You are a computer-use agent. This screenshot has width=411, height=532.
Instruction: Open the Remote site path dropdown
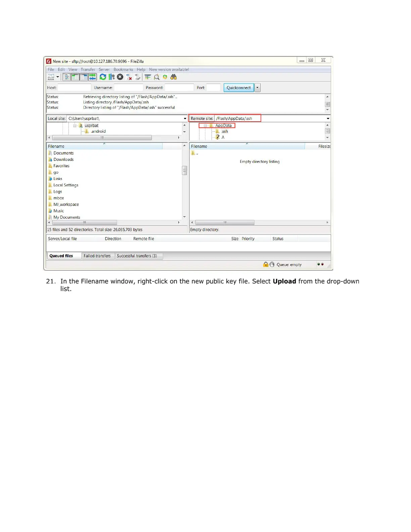click(x=328, y=119)
